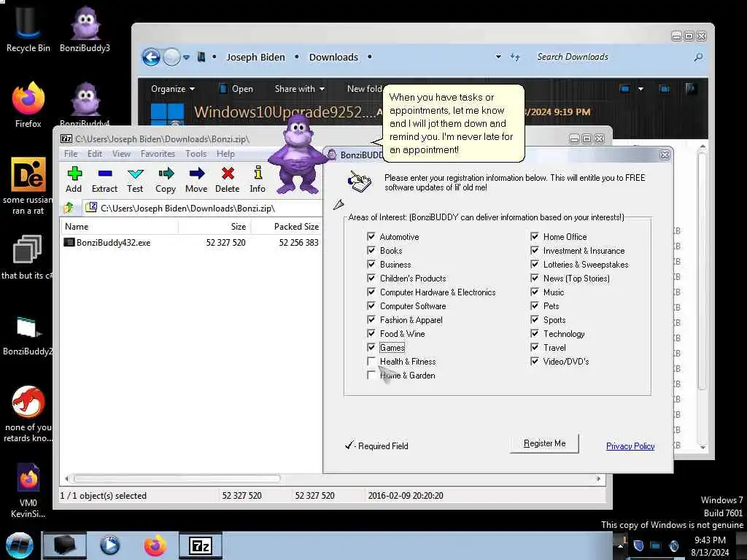Click the Explorer back arrow button
Viewport: 747px width, 560px height.
pyautogui.click(x=151, y=57)
